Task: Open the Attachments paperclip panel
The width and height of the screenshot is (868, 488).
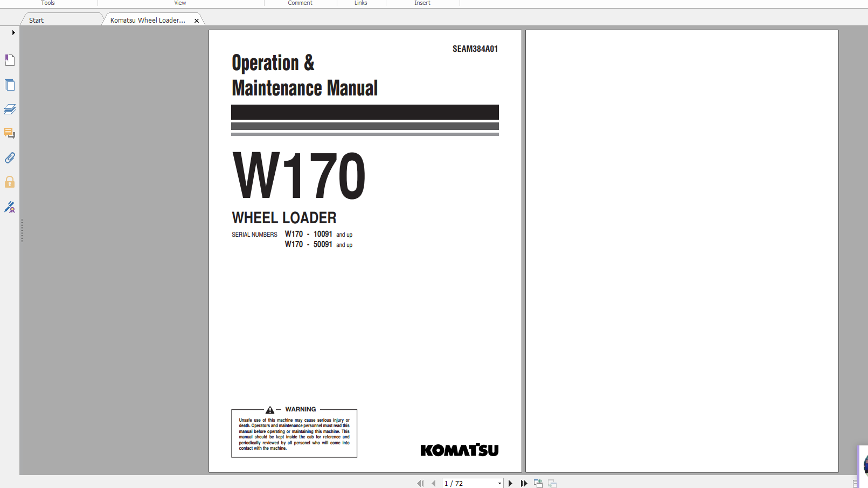Action: (10, 157)
